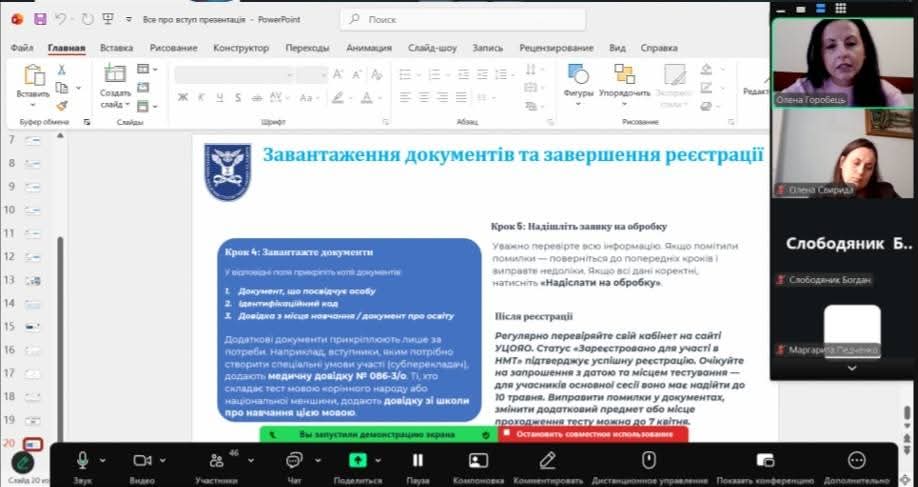Pause screen sharing with Пауза button
This screenshot has width=918, height=487.
[x=418, y=460]
